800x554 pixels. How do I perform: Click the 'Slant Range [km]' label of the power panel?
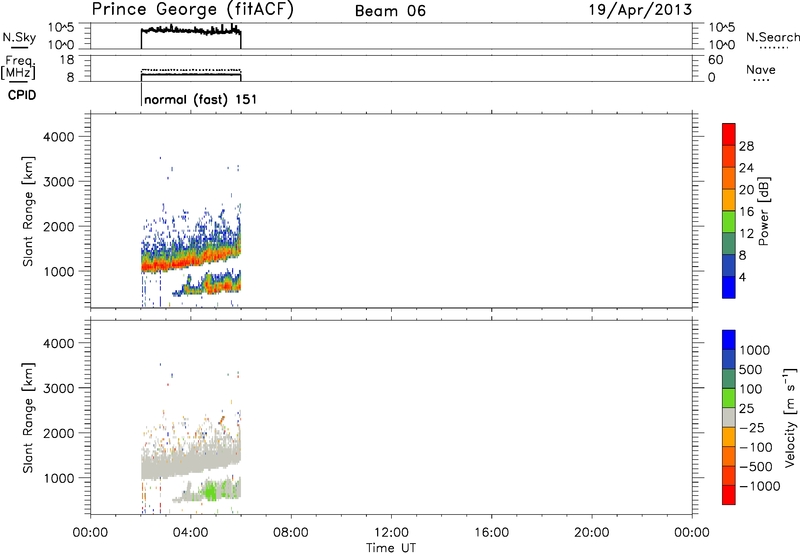click(28, 211)
